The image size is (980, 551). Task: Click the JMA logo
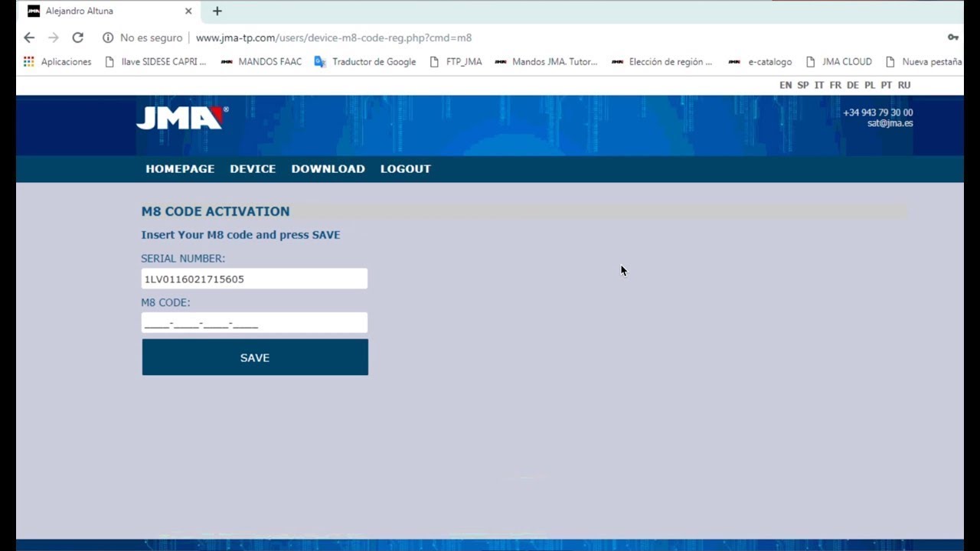[182, 118]
